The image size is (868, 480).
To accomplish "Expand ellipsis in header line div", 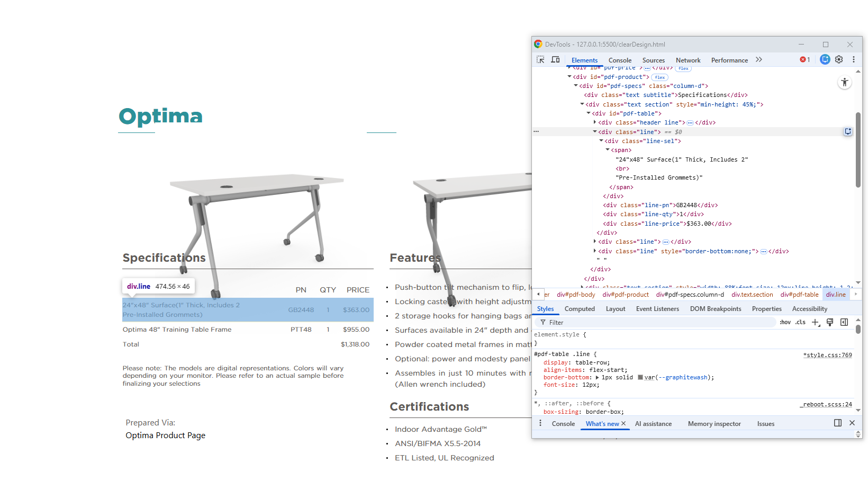I will (690, 123).
